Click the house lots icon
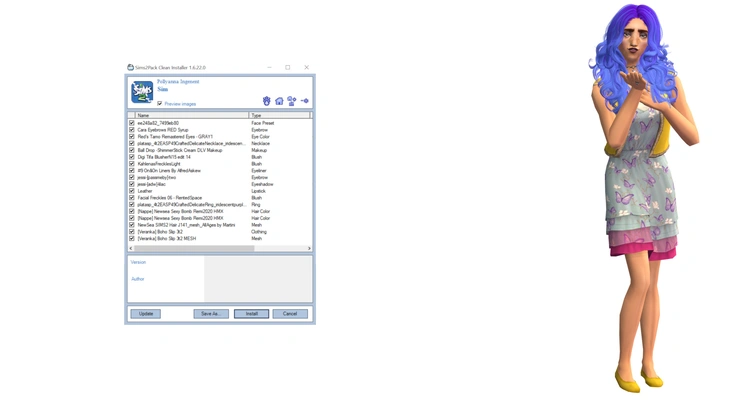This screenshot has width=733, height=400. [279, 101]
